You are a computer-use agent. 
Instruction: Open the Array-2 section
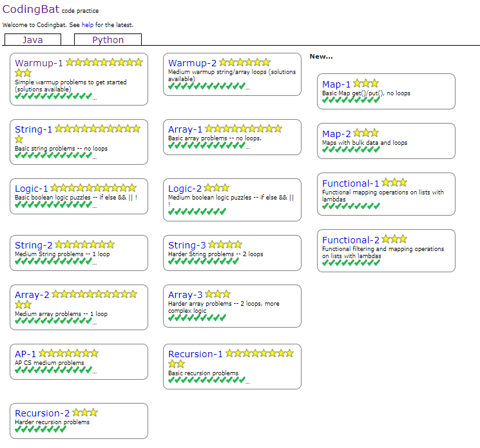(x=32, y=295)
